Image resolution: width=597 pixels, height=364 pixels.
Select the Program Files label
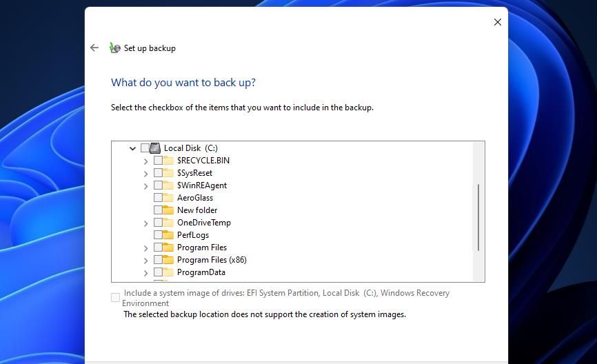click(x=202, y=247)
